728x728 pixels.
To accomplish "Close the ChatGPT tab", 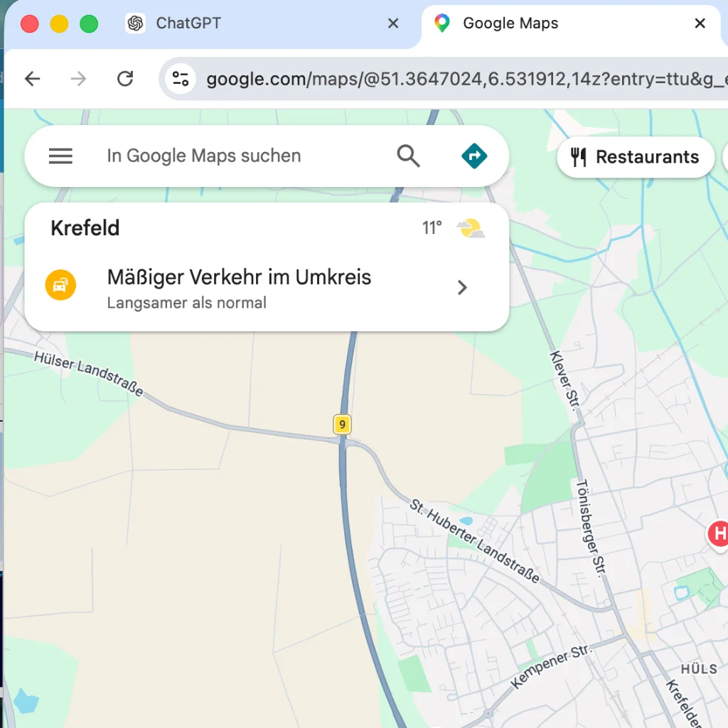I will pos(393,23).
